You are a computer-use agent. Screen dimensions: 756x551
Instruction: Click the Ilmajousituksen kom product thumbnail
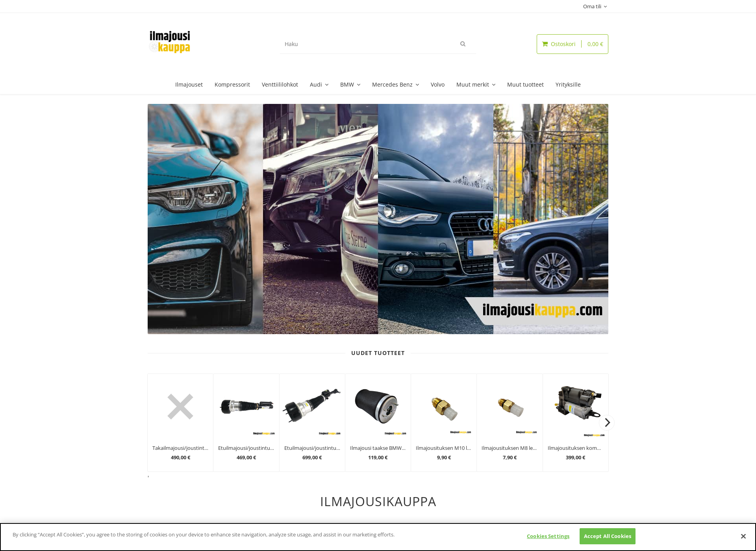(575, 407)
